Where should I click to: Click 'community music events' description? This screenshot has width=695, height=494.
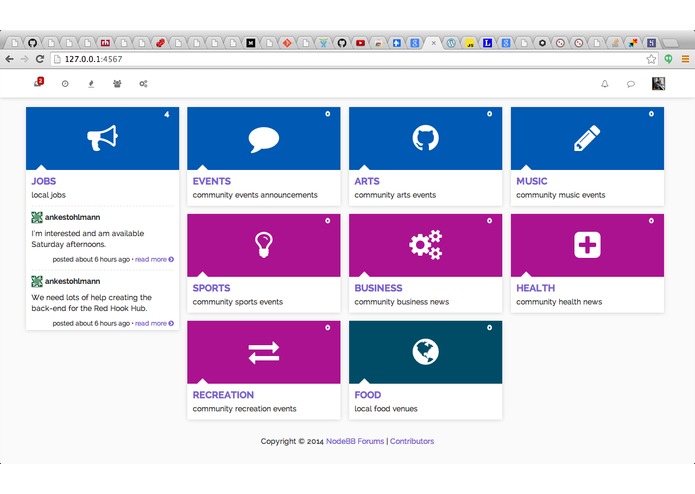560,195
